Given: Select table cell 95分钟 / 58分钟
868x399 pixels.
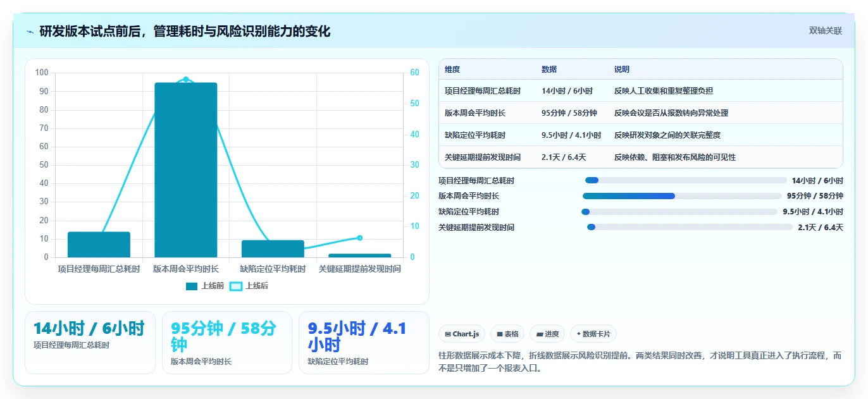Looking at the screenshot, I should pos(569,113).
